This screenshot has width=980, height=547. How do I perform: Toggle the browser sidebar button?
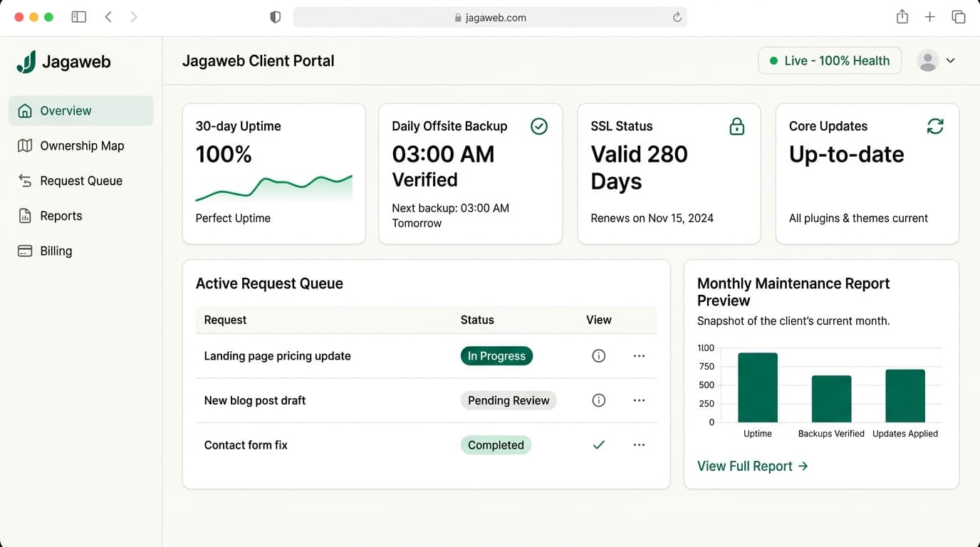(x=79, y=17)
